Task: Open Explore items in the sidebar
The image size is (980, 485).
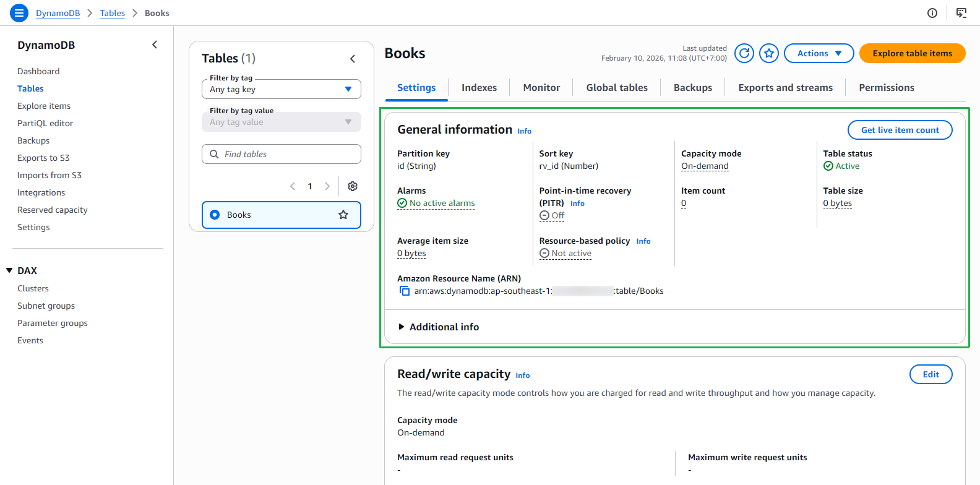Action: tap(44, 106)
